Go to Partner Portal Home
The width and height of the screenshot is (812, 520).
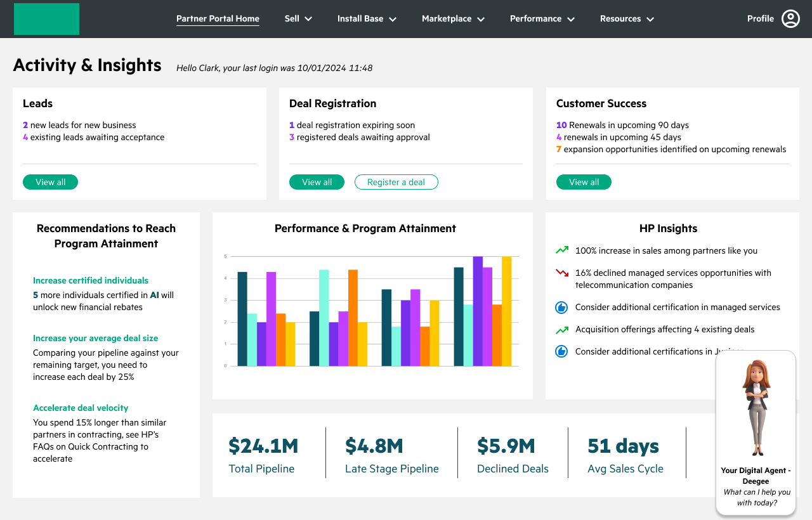point(218,18)
